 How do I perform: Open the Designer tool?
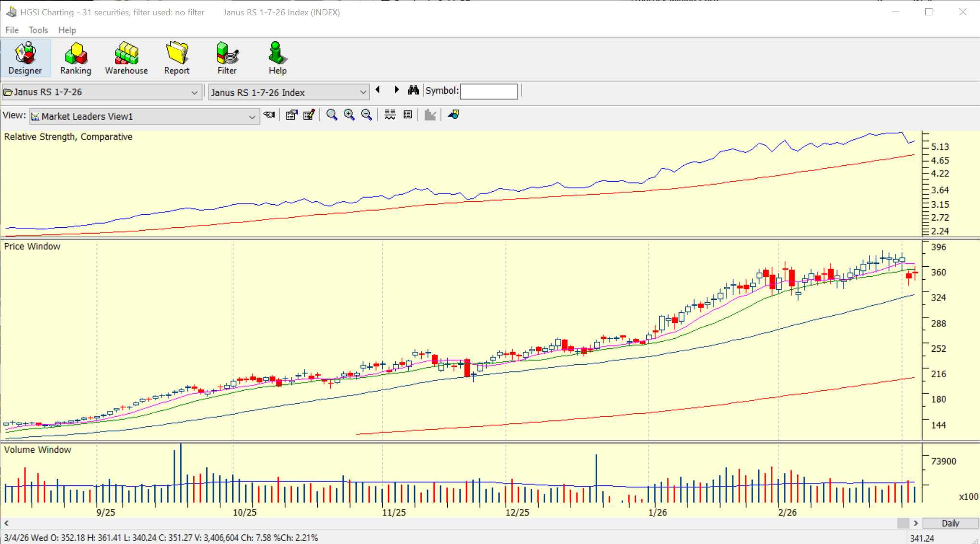coord(25,58)
